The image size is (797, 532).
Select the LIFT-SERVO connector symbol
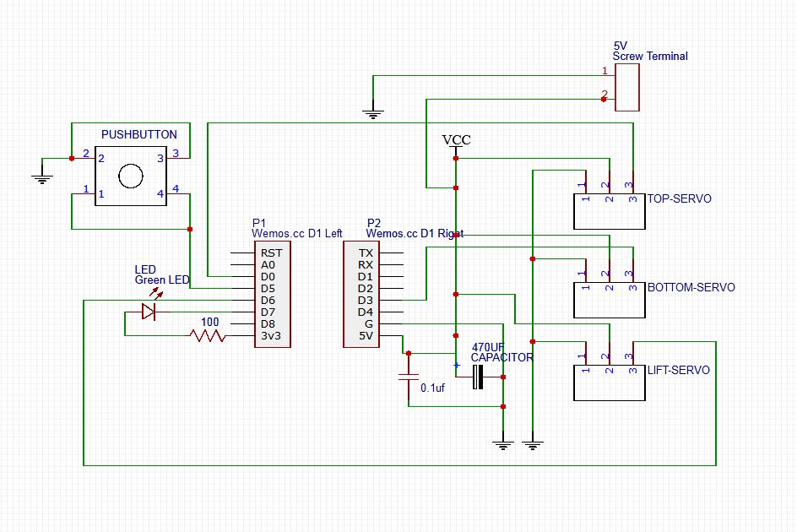609,382
